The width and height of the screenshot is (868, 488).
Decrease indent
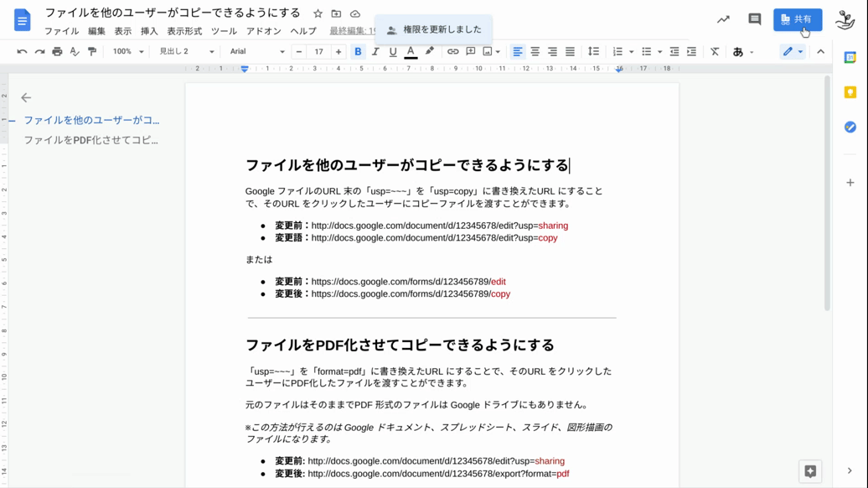tap(674, 51)
